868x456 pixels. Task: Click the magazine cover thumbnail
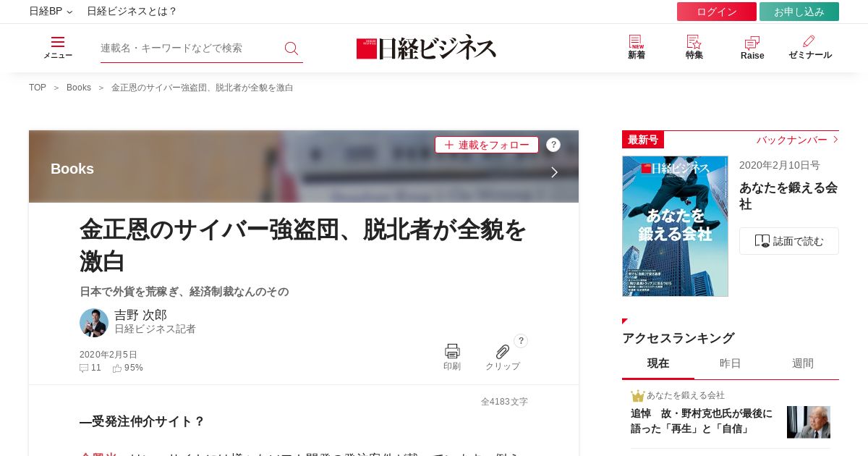point(675,226)
